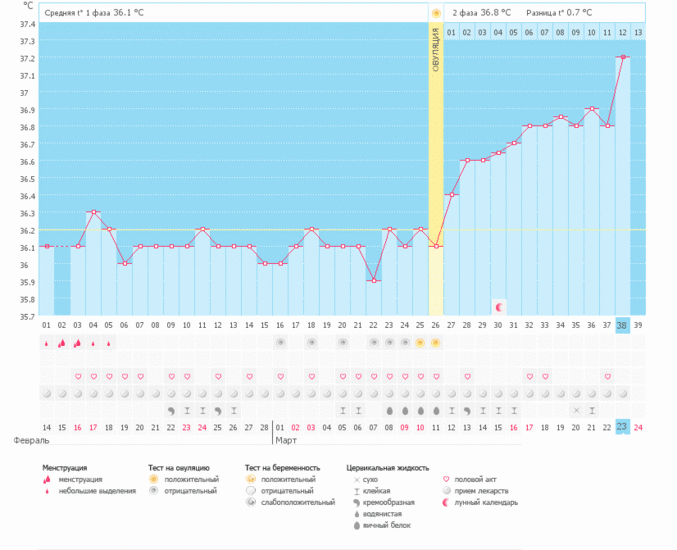Screen dimensions: 677x550
Task: Click the yellow ОВУЛЯЦИЯ column
Action: (x=436, y=168)
